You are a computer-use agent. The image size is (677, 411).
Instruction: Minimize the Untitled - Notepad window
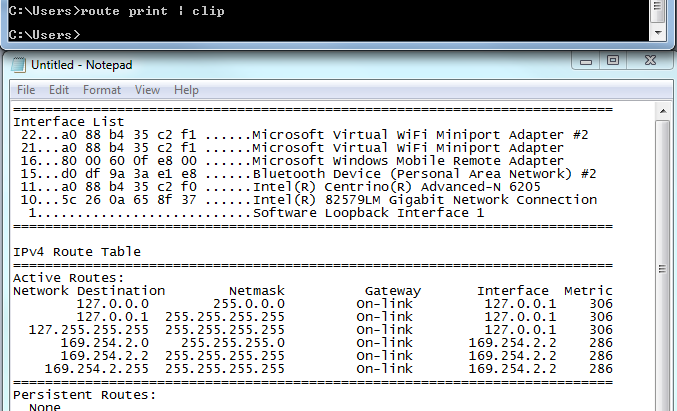[x=583, y=61]
